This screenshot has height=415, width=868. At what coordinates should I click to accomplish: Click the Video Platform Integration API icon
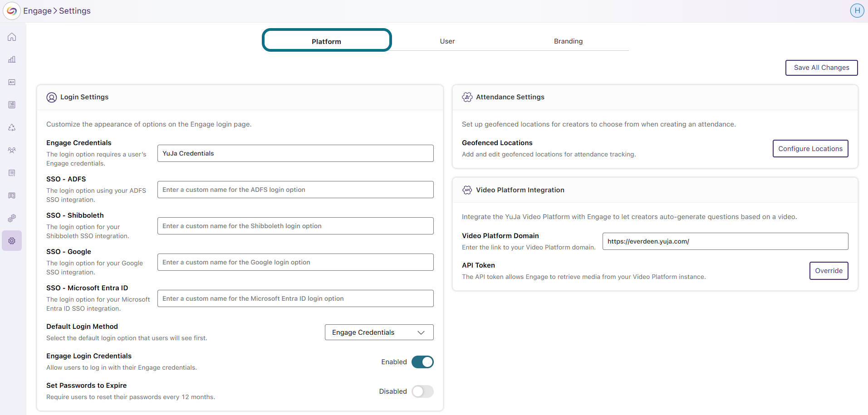(467, 190)
